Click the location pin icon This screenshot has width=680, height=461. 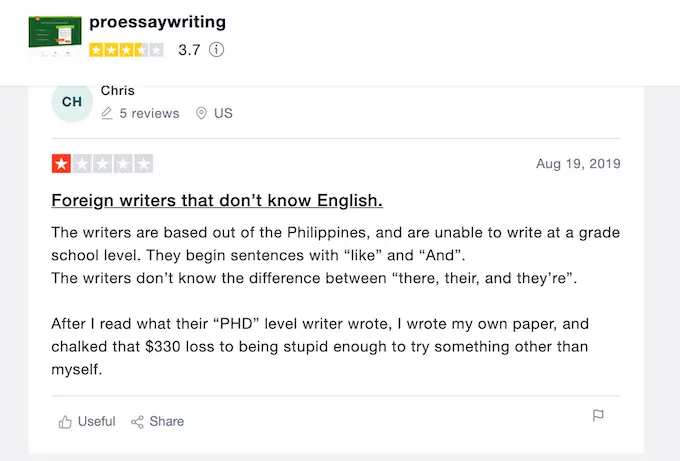[x=201, y=114]
